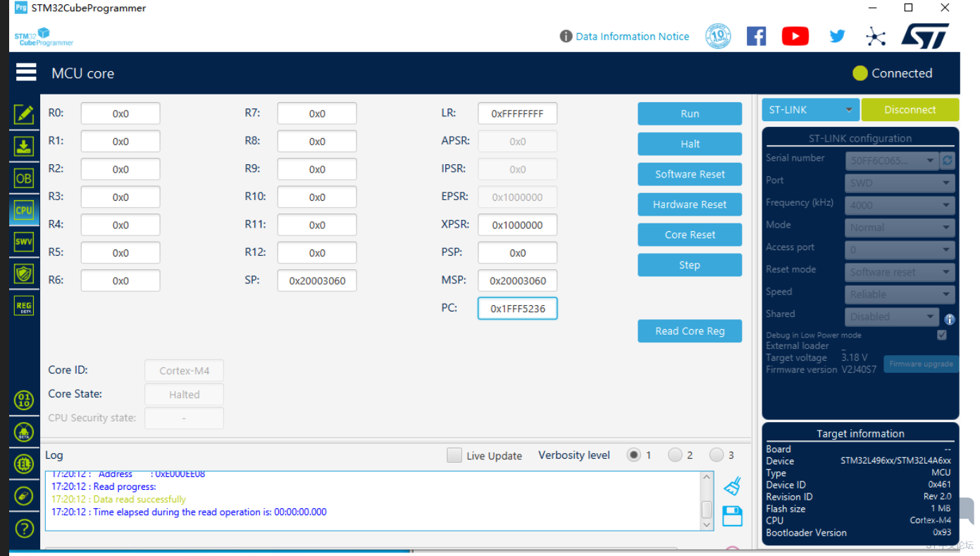Open the Mode dropdown showing Normal

(900, 228)
